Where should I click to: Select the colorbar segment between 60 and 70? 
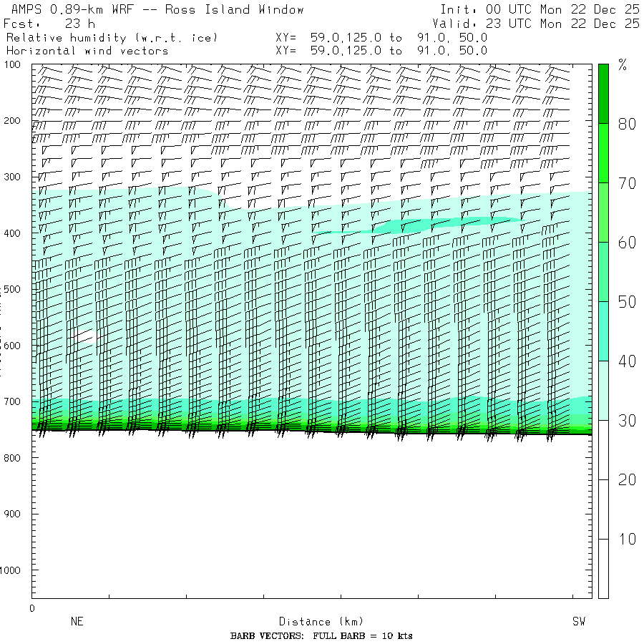(x=603, y=213)
